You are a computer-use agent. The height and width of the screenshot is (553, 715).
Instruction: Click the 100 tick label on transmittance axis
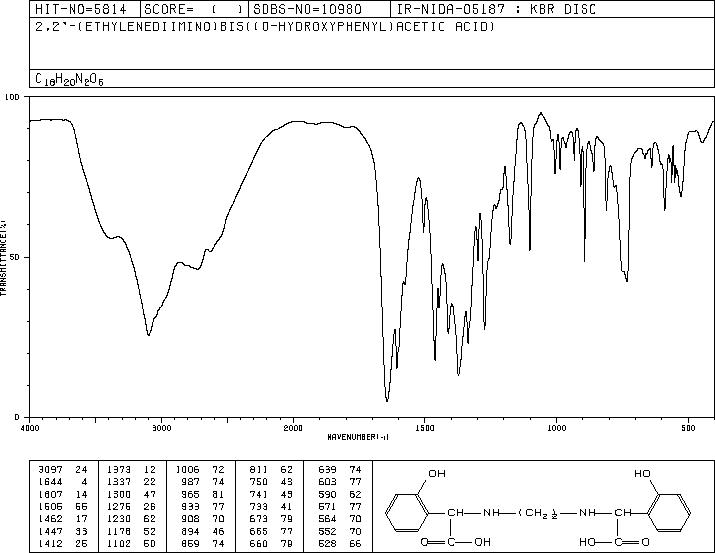pyautogui.click(x=12, y=97)
